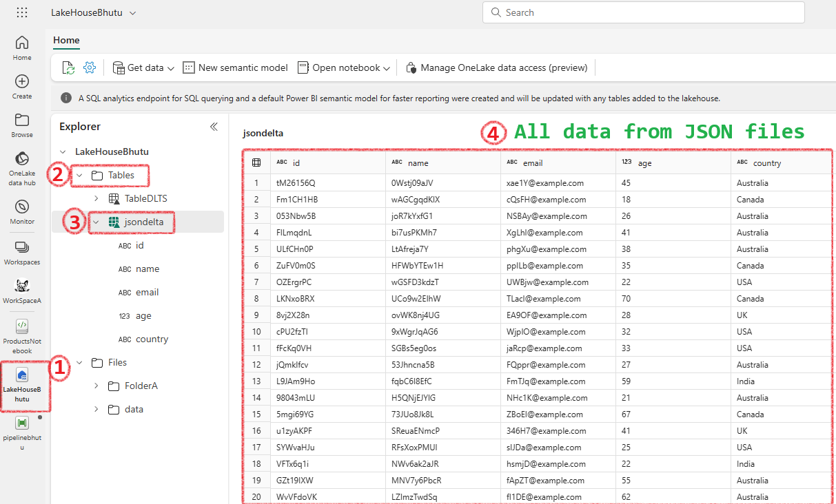Expand the FolderA chevron
Image resolution: width=836 pixels, height=504 pixels.
click(96, 386)
